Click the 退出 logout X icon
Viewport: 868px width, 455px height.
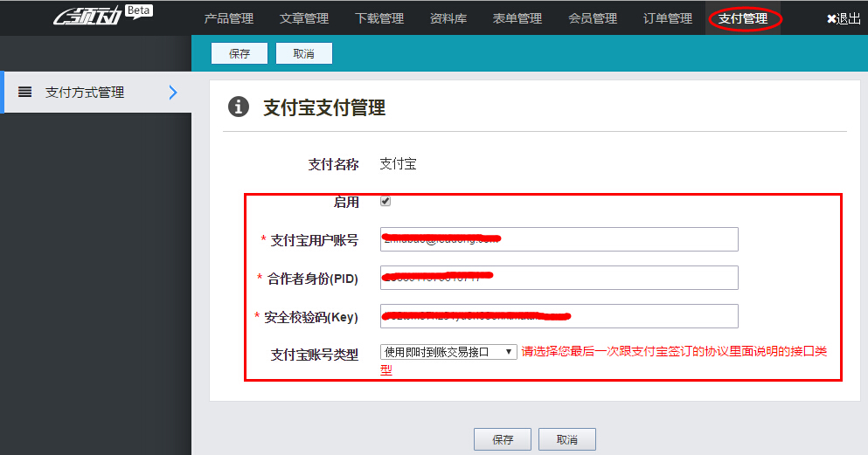[831, 18]
